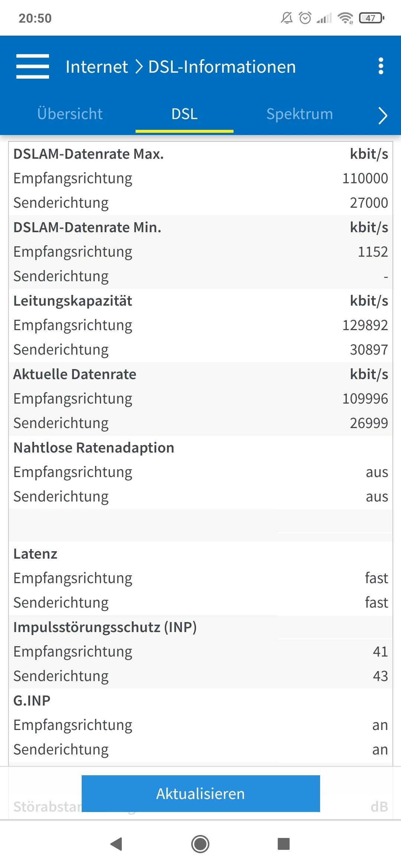Tap the Aktuelle Datenrate Empfangsrichtung value 109996
This screenshot has height=868, width=401.
point(365,399)
